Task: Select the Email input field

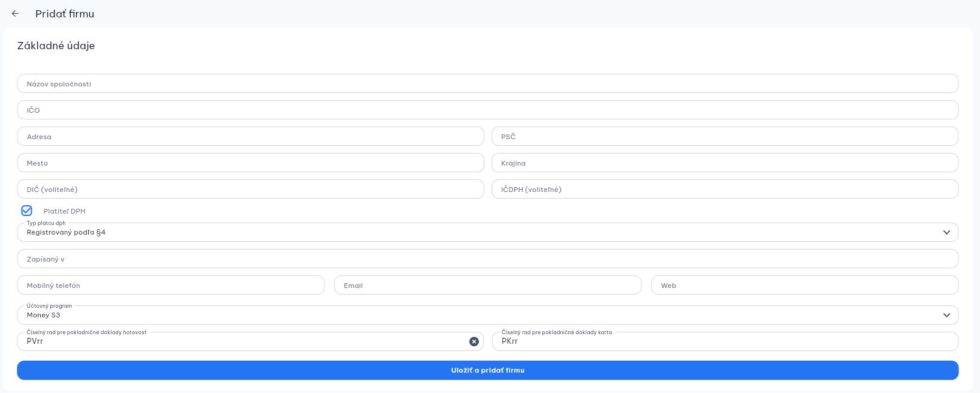Action: (488, 285)
